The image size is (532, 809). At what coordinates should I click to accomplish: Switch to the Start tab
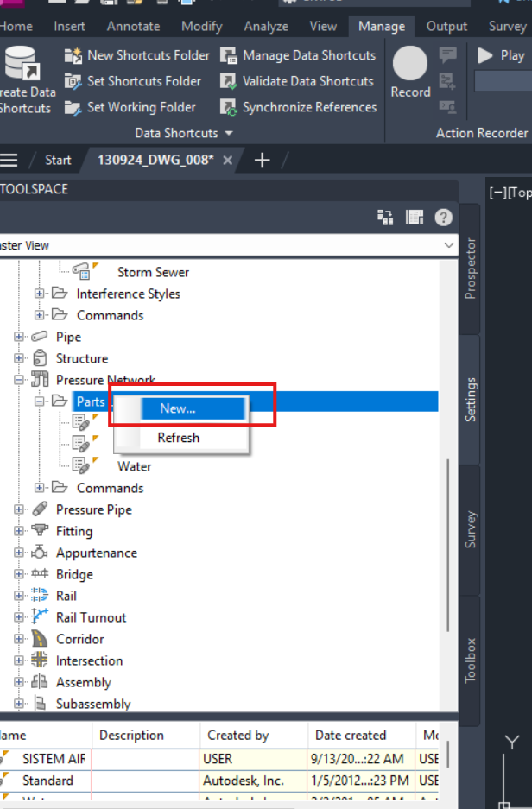[58, 160]
